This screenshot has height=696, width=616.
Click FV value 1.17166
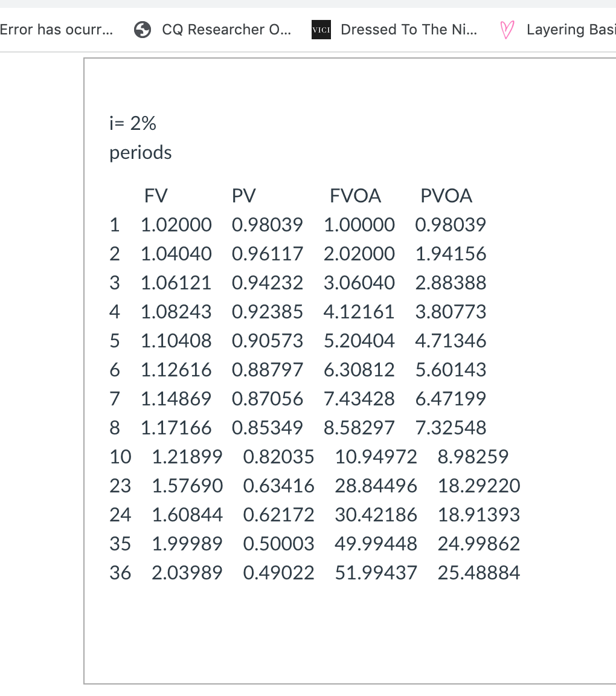(x=176, y=428)
